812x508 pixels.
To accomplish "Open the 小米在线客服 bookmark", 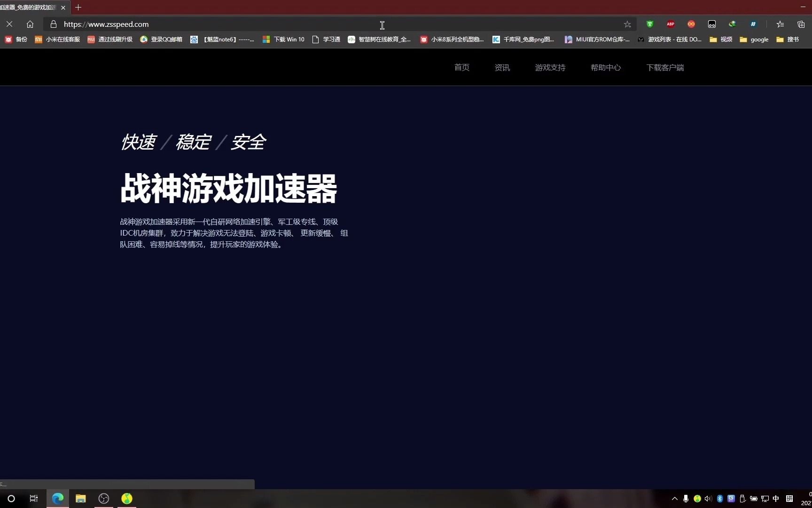I will point(57,40).
